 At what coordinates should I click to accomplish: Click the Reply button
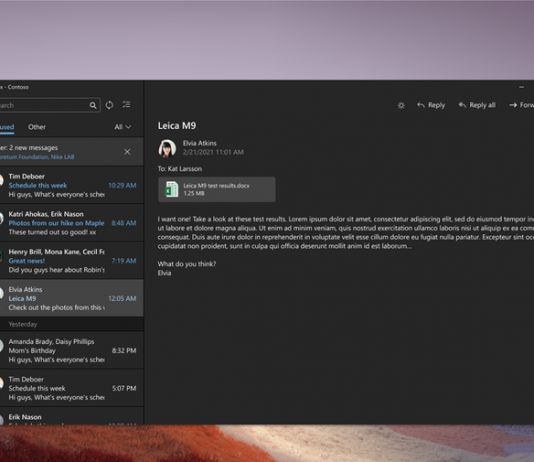[x=431, y=105]
